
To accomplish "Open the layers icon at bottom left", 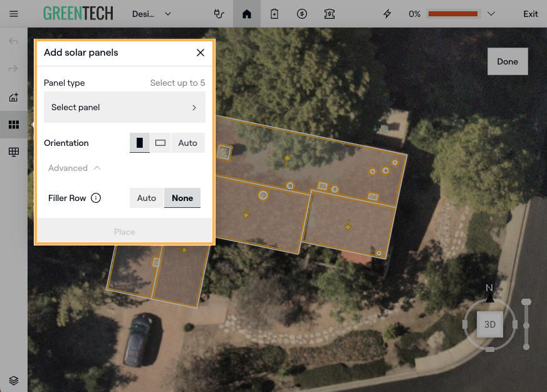I will (14, 380).
